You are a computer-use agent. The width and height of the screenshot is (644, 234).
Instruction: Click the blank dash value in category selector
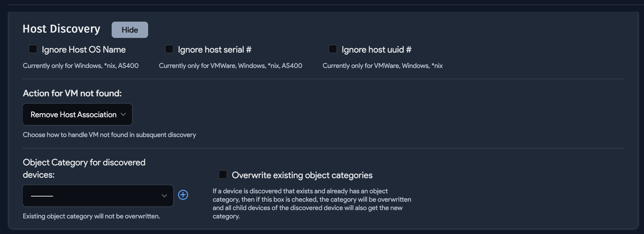(42, 196)
